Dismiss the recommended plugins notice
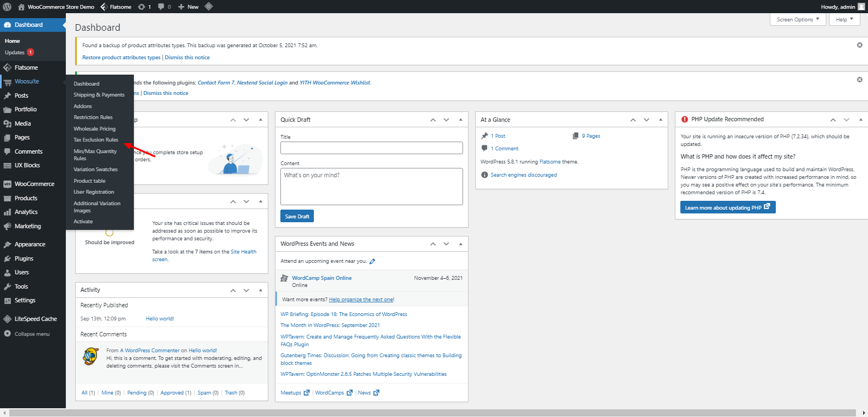The height and width of the screenshot is (417, 868). [x=860, y=80]
